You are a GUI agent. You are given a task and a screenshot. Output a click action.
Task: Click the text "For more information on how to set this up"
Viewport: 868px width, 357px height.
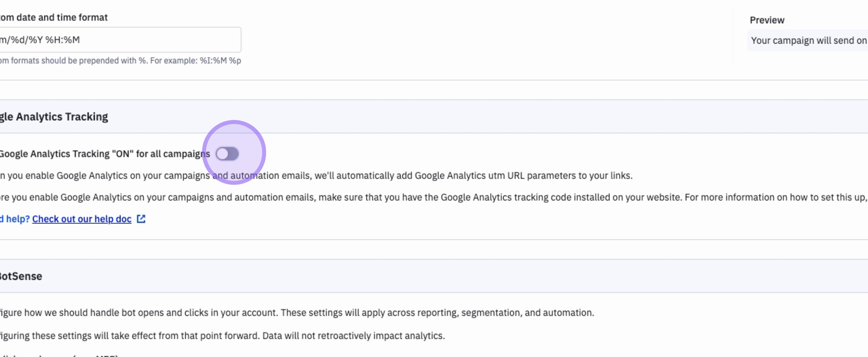(775, 197)
